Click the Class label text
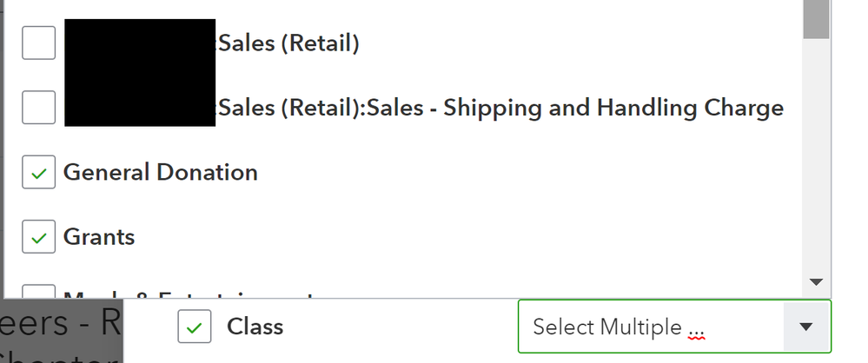This screenshot has height=363, width=868. [255, 327]
